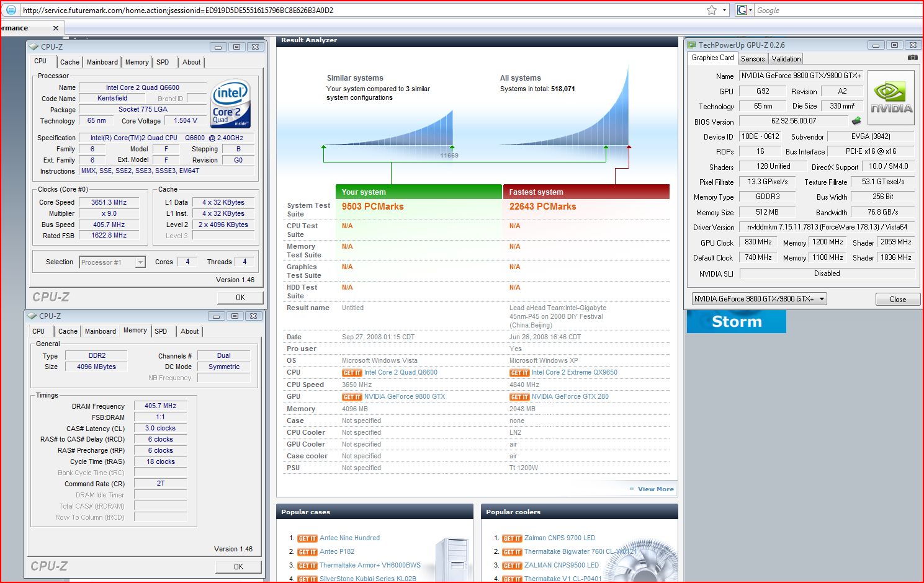Click the Memory Size 4096 MBytes value
Screen dimensions: 924x583
(96, 367)
